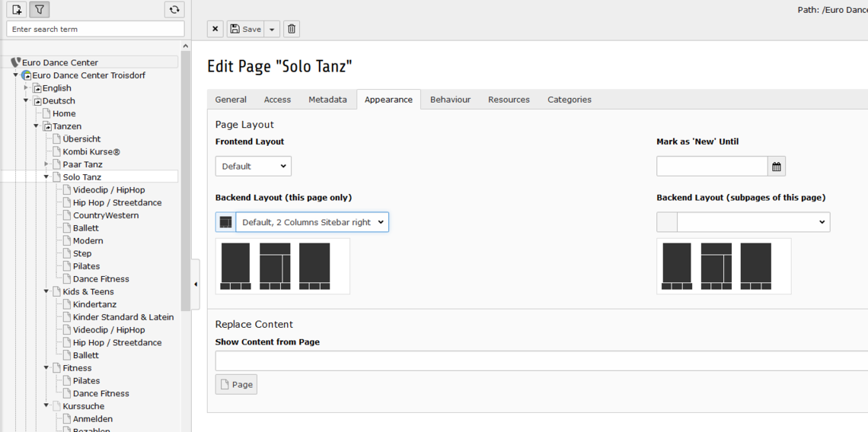Collapse the page tree panel handle

pos(196,284)
